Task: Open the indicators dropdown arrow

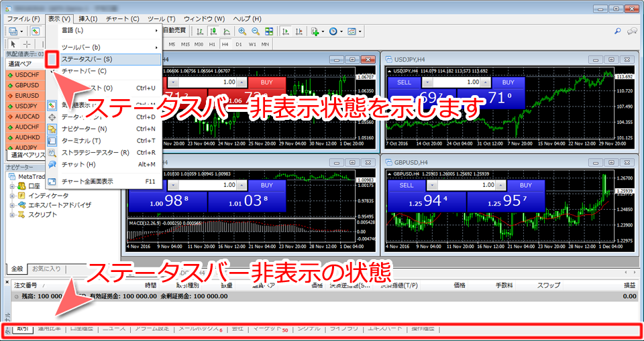Action: point(323,31)
